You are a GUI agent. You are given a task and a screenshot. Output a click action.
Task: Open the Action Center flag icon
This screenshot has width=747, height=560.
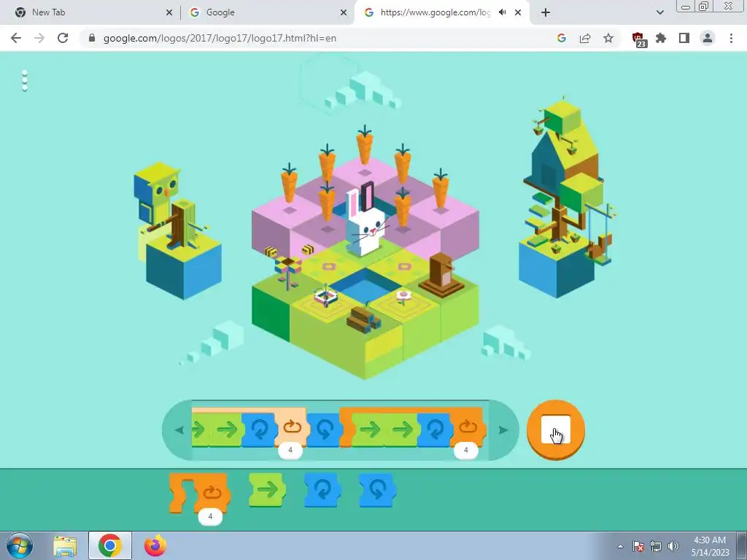point(638,546)
